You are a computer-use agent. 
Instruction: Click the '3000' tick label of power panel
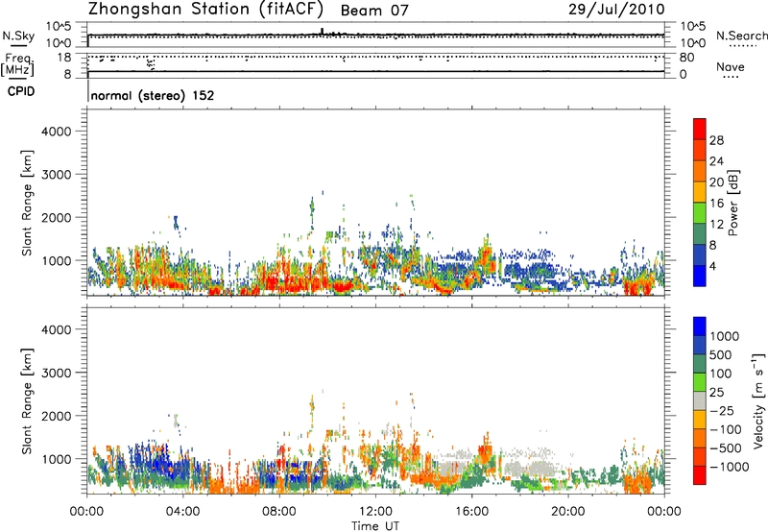click(56, 175)
